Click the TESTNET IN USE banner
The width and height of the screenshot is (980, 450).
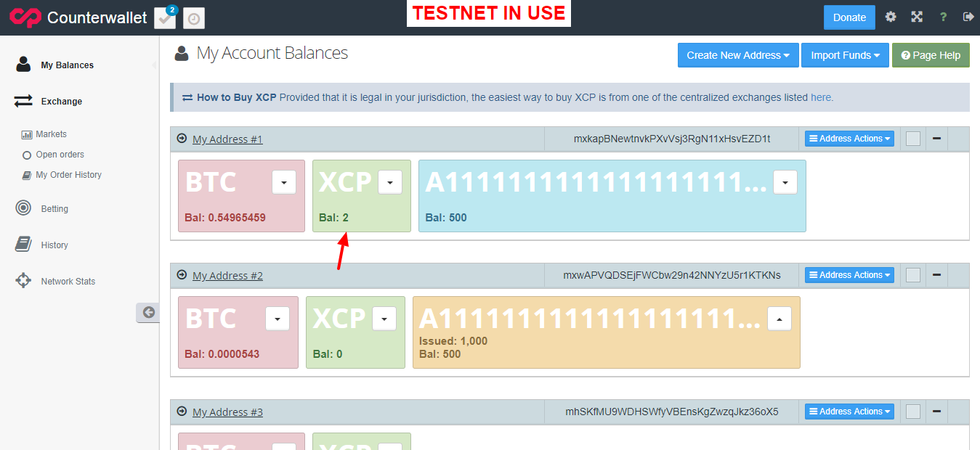pyautogui.click(x=489, y=13)
